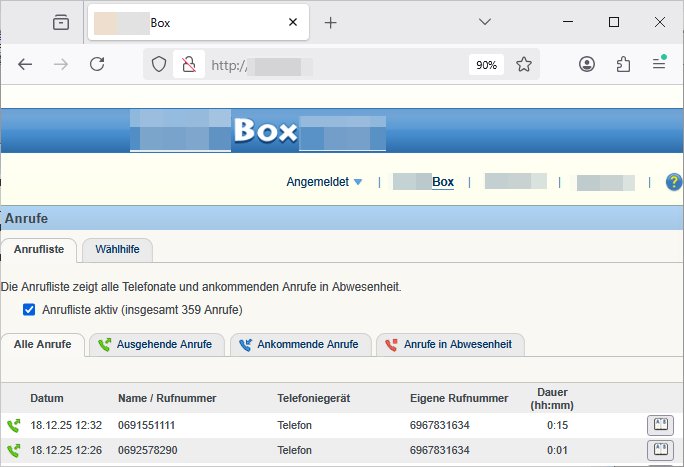This screenshot has width=684, height=467.
Task: Bookmark this page with the star icon
Action: (524, 64)
